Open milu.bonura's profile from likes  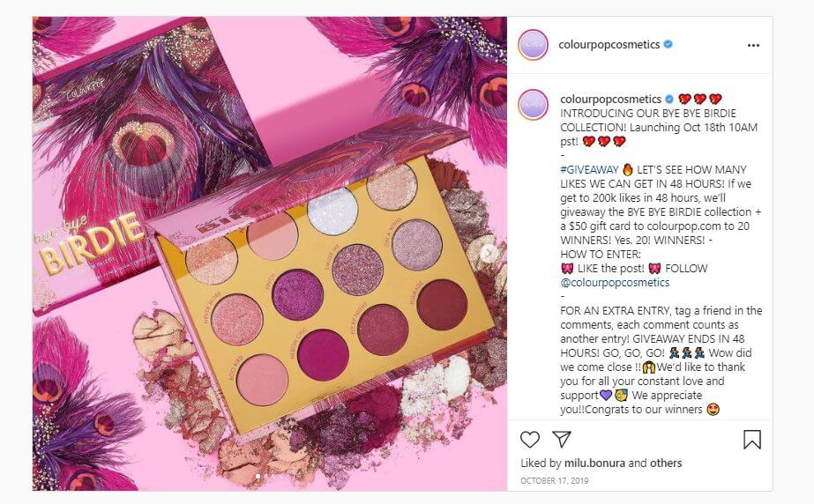click(595, 463)
